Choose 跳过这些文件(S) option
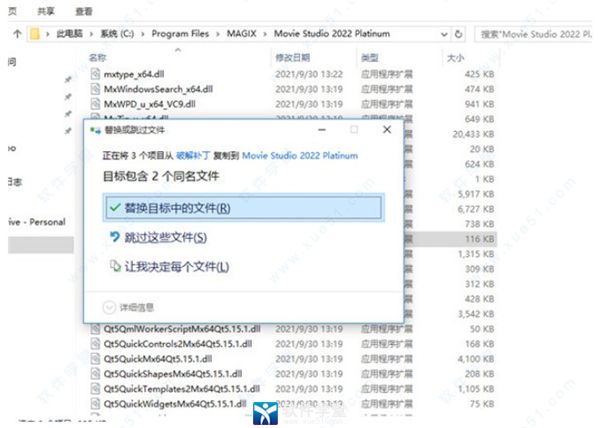Viewport: 600px width, 428px height. tap(165, 238)
